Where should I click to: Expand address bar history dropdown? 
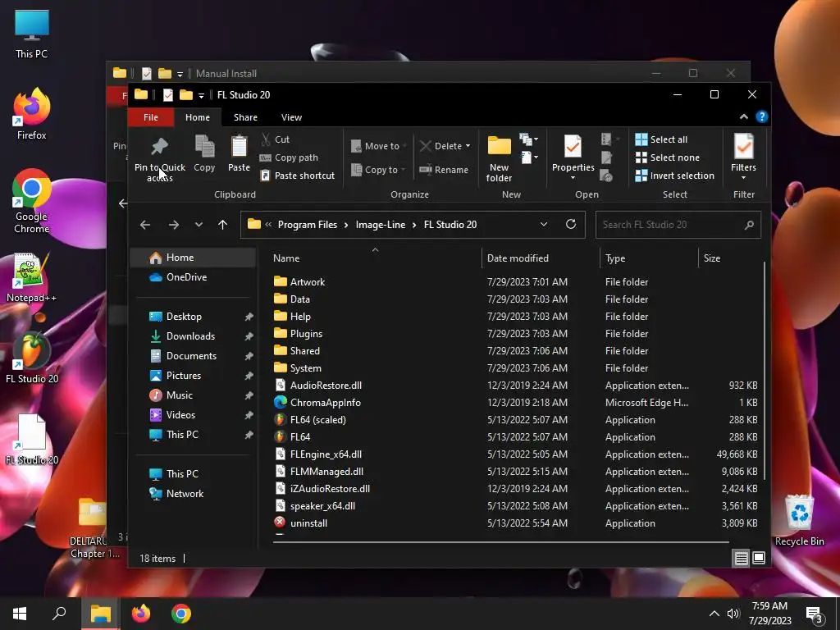tap(544, 224)
